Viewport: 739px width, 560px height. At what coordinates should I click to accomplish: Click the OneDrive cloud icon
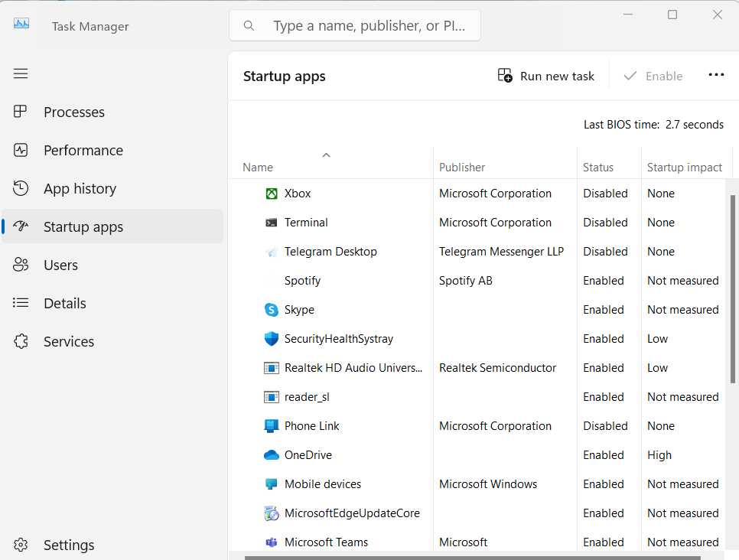click(x=272, y=455)
